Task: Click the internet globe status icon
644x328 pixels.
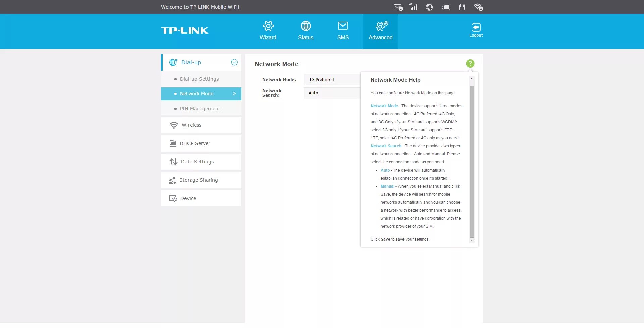Action: click(429, 7)
